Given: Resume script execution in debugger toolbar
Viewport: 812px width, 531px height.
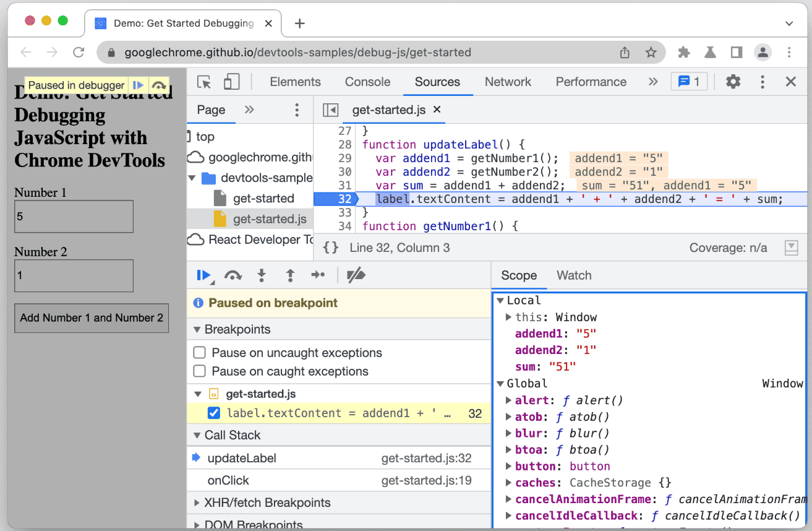Looking at the screenshot, I should click(203, 275).
